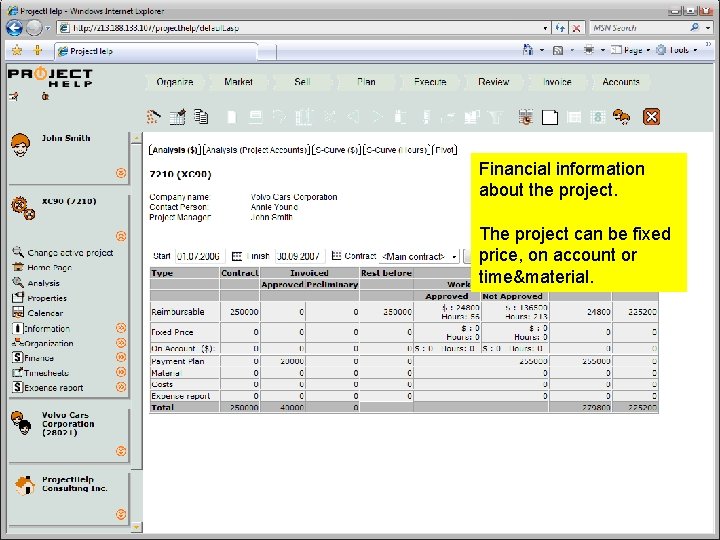This screenshot has width=720, height=540.
Task: Click the Add to Favorites plus icon
Action: point(38,50)
